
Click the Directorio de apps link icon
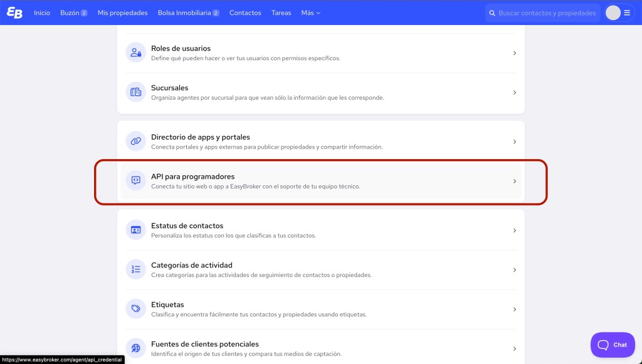point(135,142)
